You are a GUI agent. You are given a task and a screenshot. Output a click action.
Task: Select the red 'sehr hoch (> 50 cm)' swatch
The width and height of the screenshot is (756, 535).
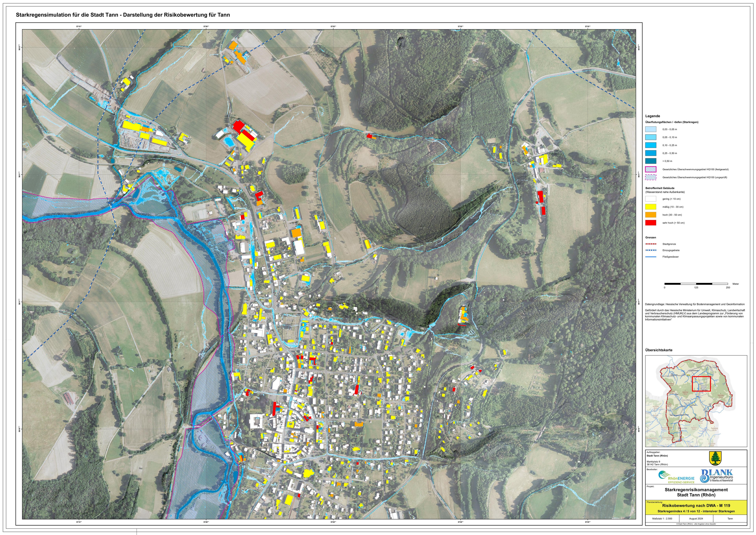[651, 223]
